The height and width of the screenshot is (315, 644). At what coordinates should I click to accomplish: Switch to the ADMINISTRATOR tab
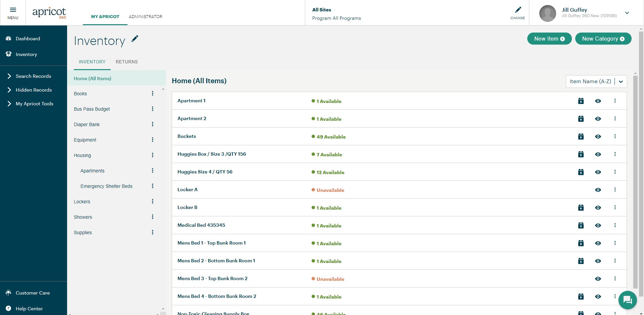click(x=145, y=16)
